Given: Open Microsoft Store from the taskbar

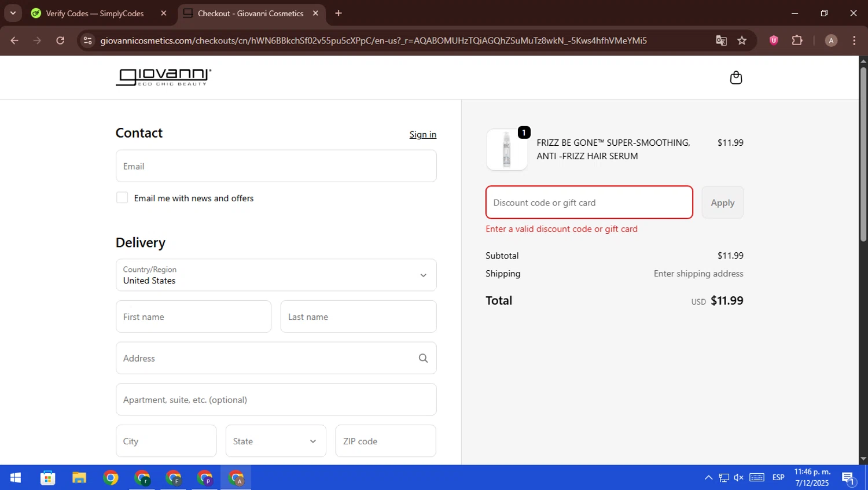Looking at the screenshot, I should click(47, 478).
